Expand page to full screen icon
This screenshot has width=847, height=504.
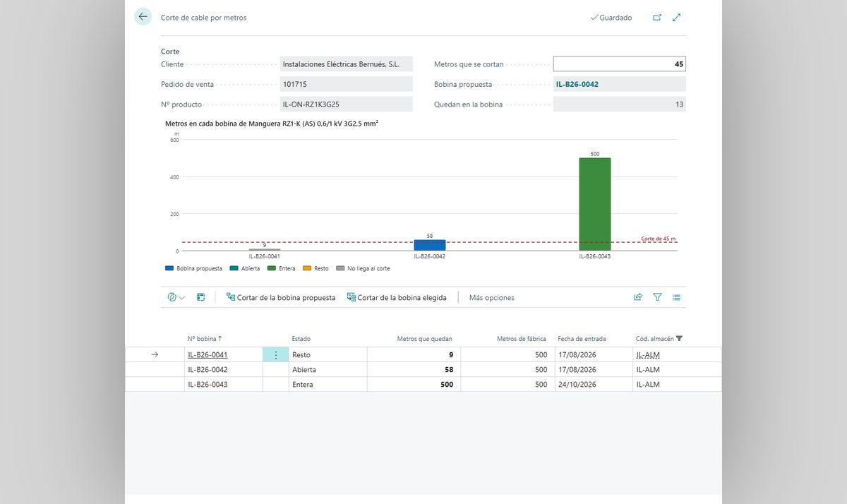pos(677,18)
